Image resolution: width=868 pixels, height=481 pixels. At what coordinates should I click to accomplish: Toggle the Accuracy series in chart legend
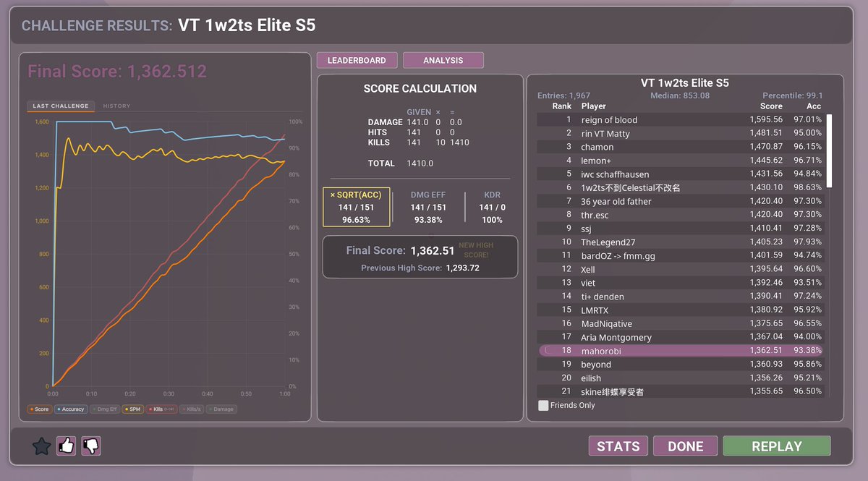(70, 409)
